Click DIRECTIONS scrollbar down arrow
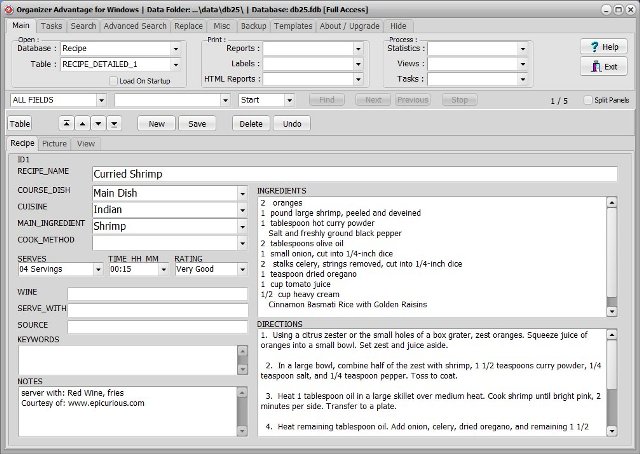The height and width of the screenshot is (454, 640). pos(611,430)
